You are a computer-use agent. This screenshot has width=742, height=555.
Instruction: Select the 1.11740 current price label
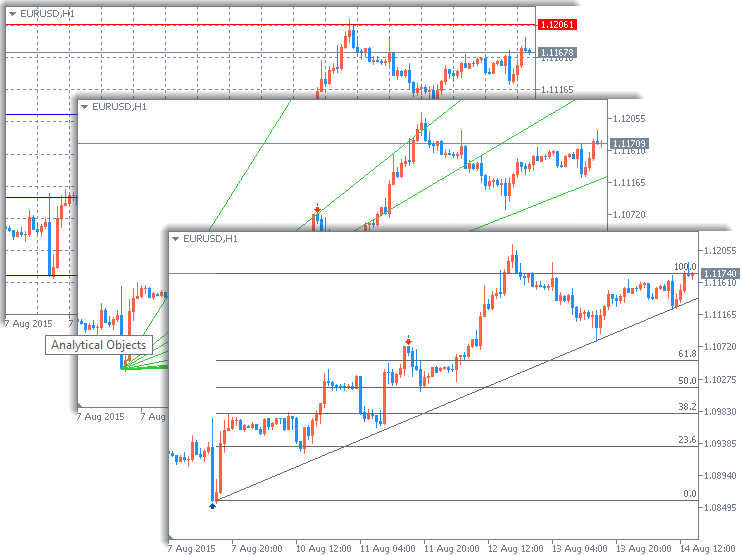(x=719, y=273)
